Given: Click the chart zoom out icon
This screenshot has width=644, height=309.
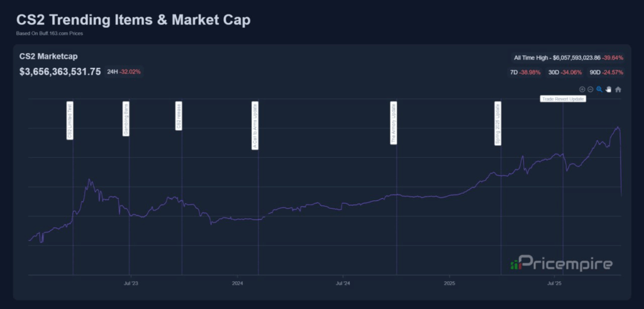Looking at the screenshot, I should (591, 89).
